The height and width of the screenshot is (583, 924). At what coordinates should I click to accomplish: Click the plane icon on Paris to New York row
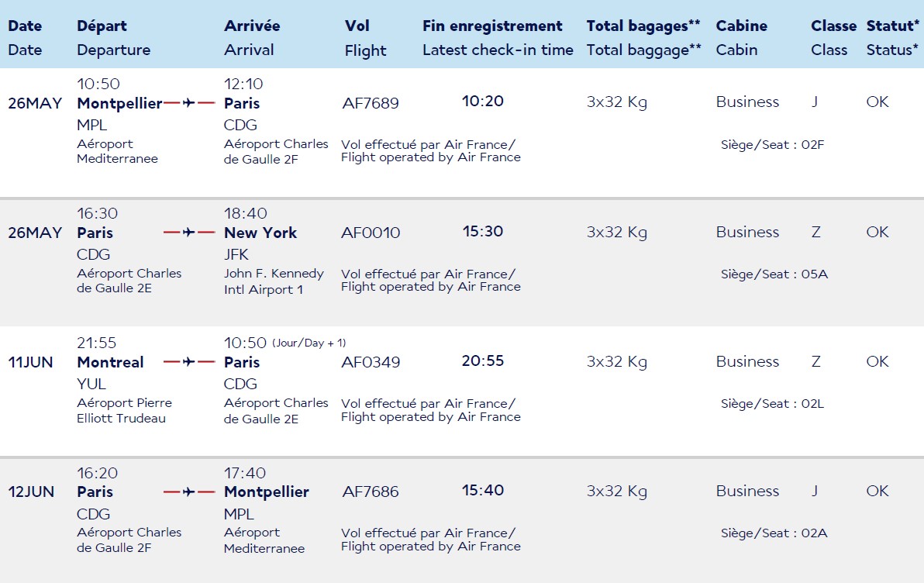click(x=188, y=233)
